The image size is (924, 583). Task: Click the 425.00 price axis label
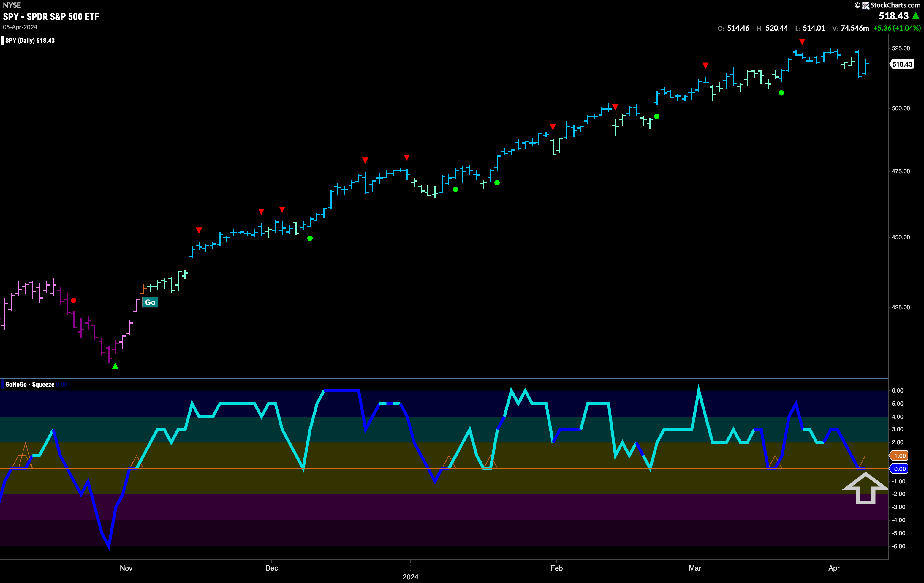(x=901, y=307)
